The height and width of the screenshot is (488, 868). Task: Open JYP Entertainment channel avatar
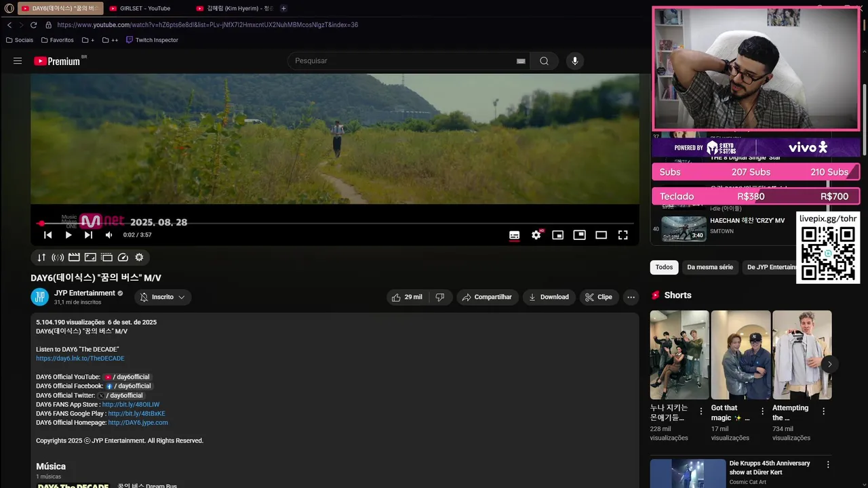click(x=40, y=297)
